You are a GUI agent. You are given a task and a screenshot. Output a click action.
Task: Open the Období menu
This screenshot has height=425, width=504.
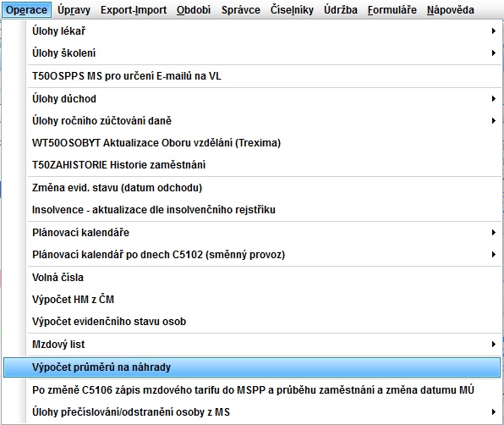pyautogui.click(x=194, y=10)
